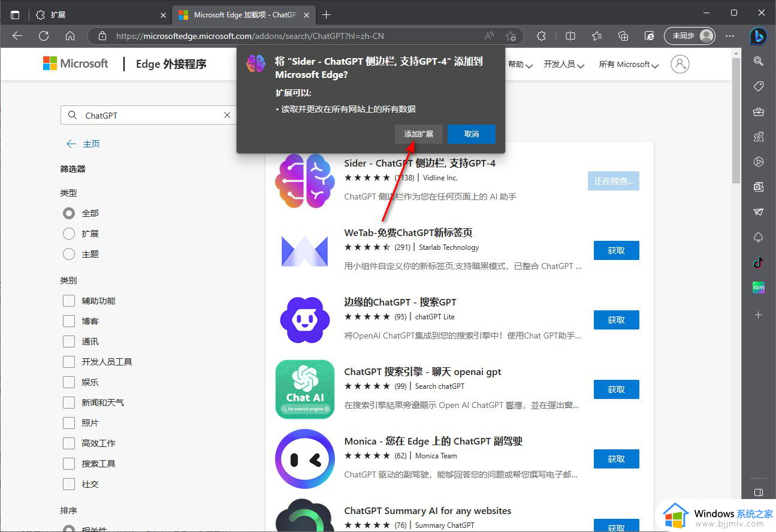Click the sign-in person icon on webpage
This screenshot has height=532, width=776.
tap(680, 64)
